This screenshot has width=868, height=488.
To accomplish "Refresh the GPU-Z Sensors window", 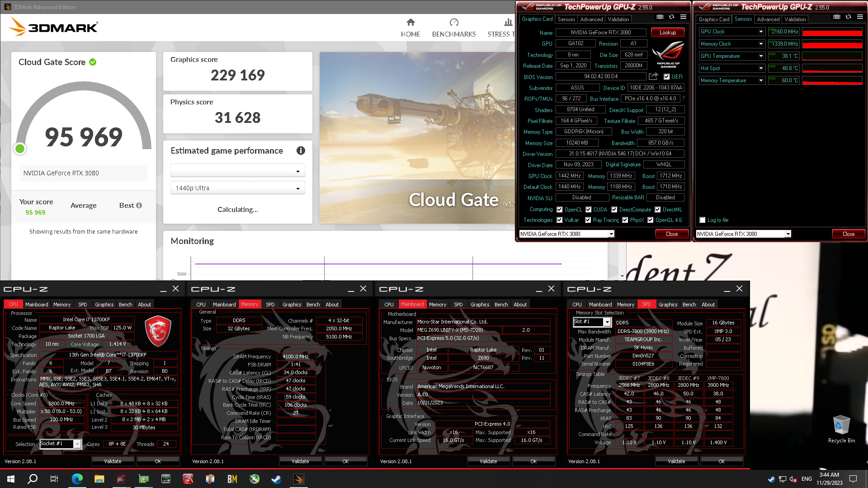I will [849, 17].
